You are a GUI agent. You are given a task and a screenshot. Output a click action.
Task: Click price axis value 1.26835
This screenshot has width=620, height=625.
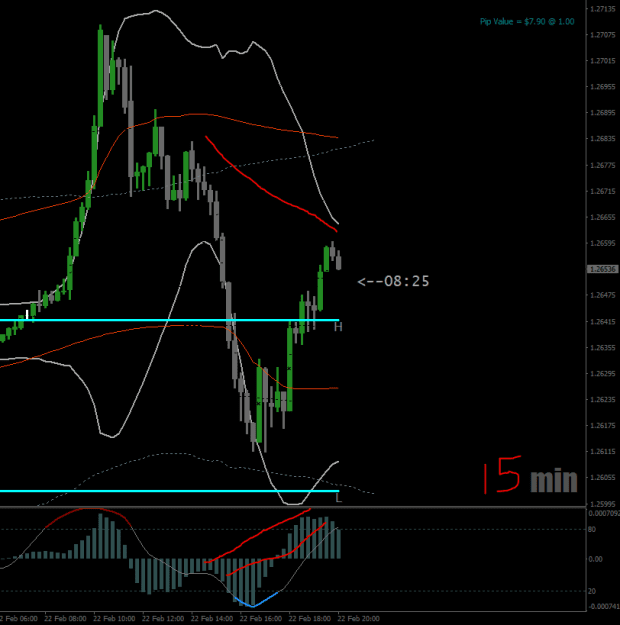point(603,139)
